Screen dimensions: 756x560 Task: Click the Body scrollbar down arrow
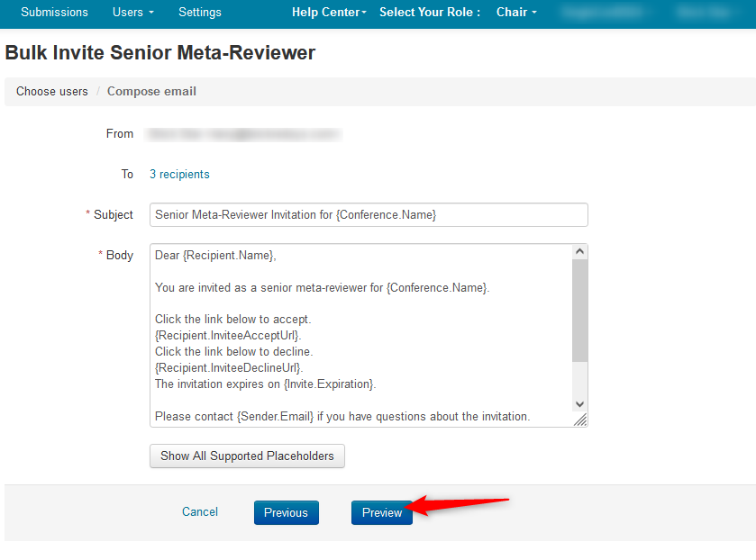[x=580, y=404]
